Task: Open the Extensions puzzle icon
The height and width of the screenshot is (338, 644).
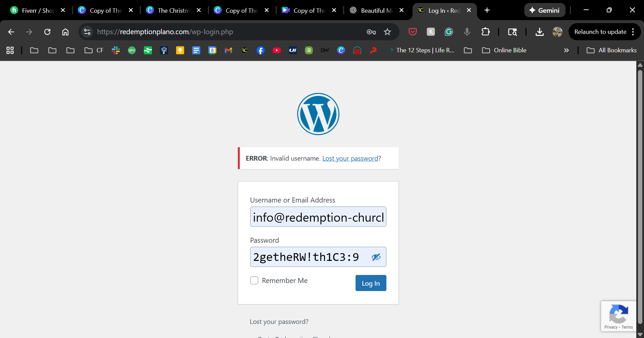Action: point(485,32)
